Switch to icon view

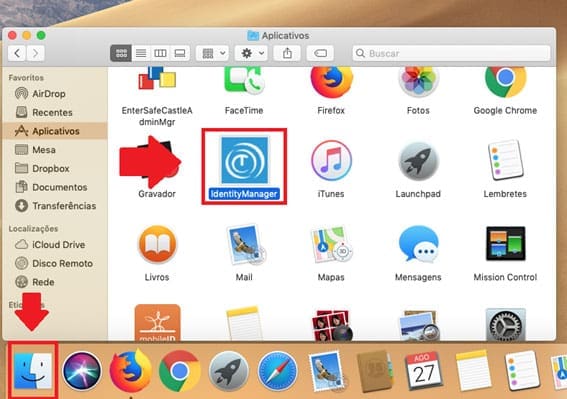121,54
